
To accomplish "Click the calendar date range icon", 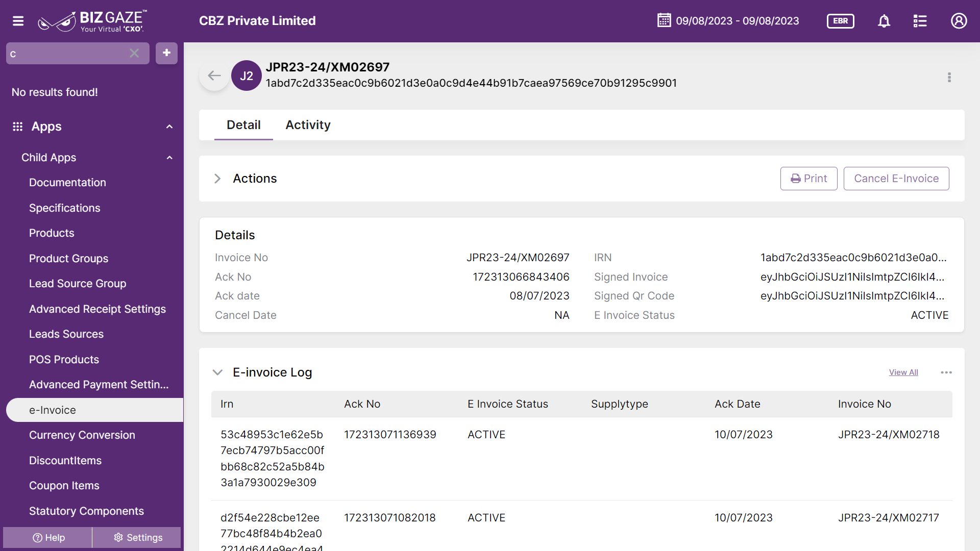I will coord(664,20).
